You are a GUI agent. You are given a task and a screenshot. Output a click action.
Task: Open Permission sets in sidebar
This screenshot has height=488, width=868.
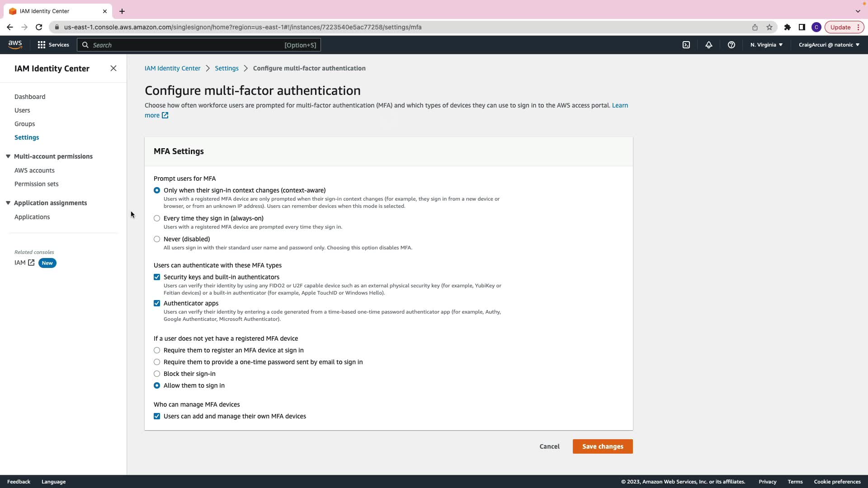(x=36, y=184)
